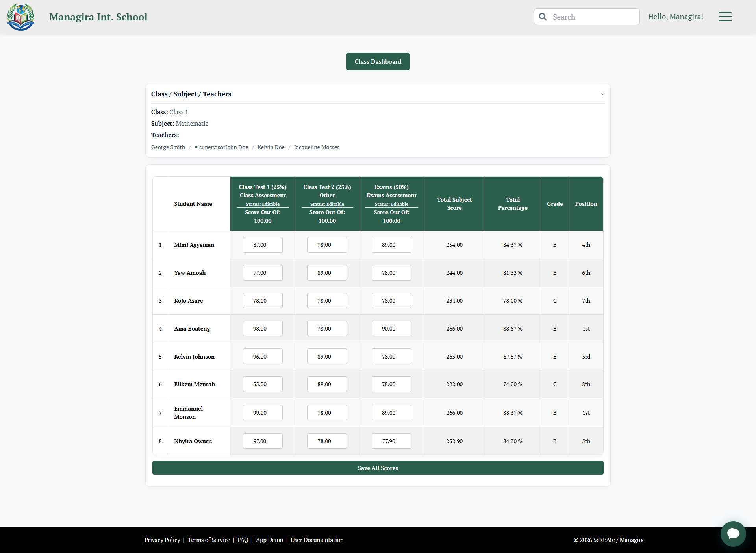Open the Terms of Service page
756x553 pixels.
pyautogui.click(x=209, y=540)
